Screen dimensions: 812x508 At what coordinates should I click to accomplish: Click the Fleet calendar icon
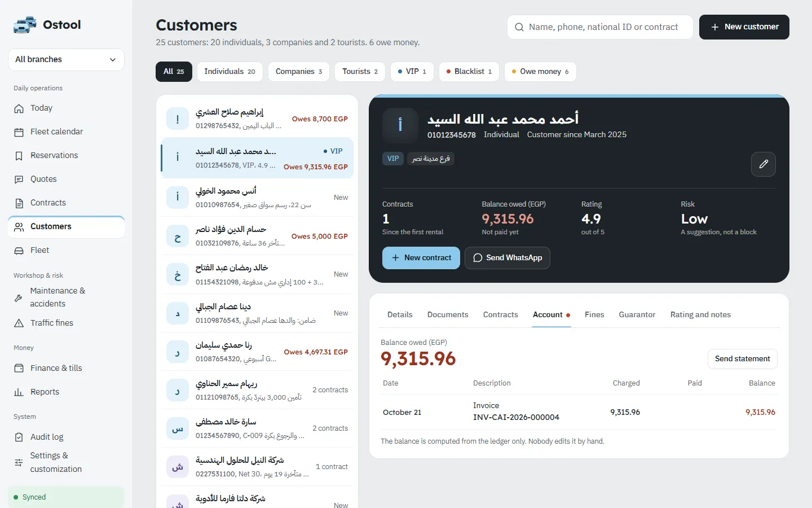point(19,132)
